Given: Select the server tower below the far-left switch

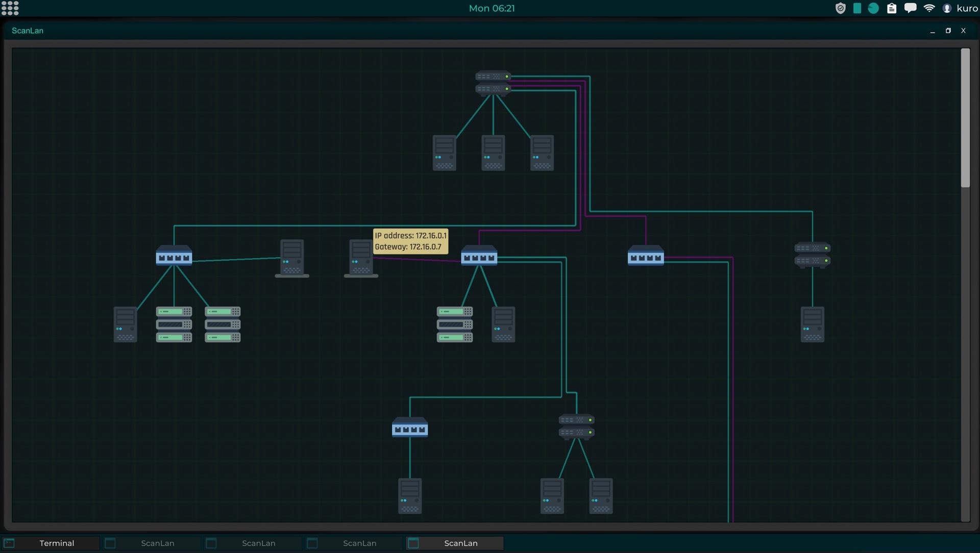Looking at the screenshot, I should (x=125, y=324).
